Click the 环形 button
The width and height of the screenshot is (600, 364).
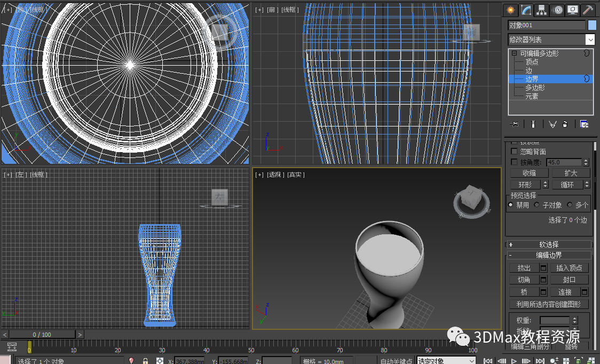(525, 185)
